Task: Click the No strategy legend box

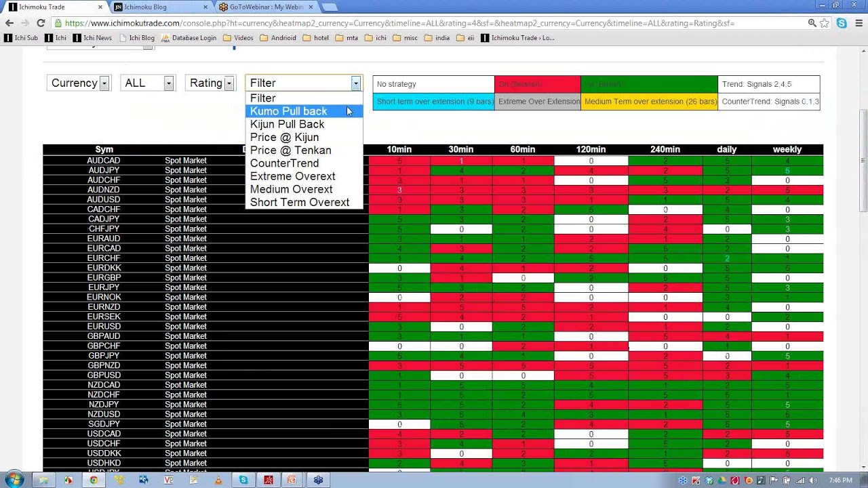Action: pos(433,84)
